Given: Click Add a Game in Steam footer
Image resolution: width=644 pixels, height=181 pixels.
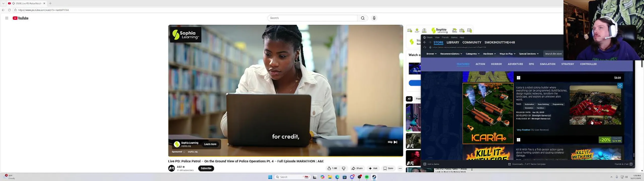Looking at the screenshot, I should point(431,164).
